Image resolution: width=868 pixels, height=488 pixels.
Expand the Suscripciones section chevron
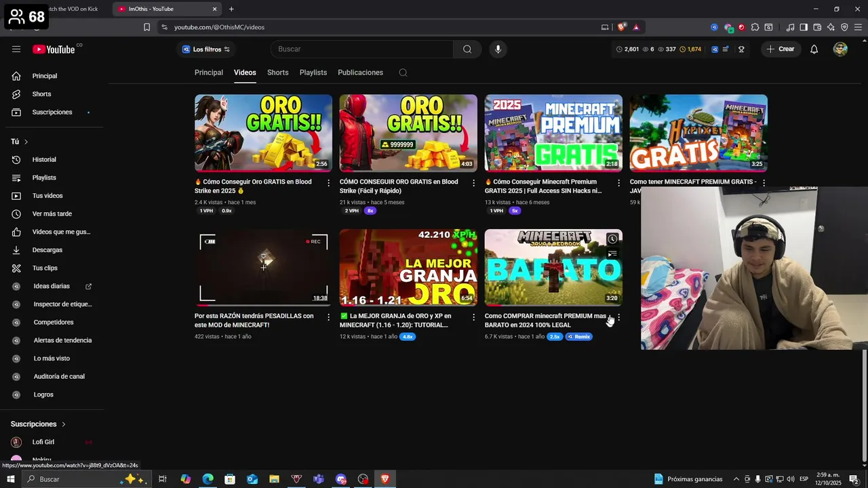click(x=64, y=424)
